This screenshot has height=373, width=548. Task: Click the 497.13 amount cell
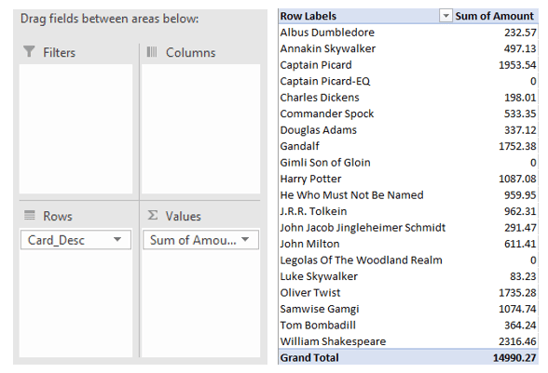click(x=520, y=48)
